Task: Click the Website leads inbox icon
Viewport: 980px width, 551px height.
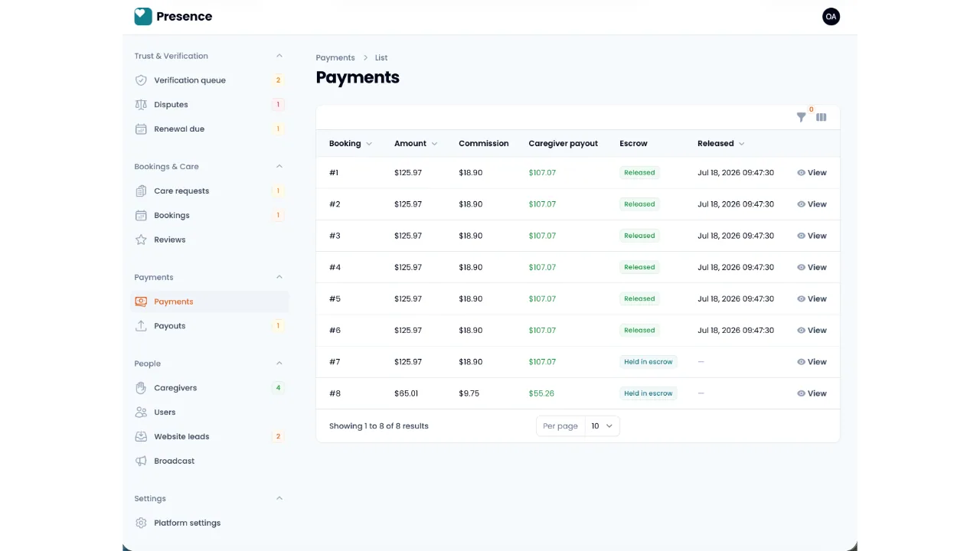Action: point(141,437)
